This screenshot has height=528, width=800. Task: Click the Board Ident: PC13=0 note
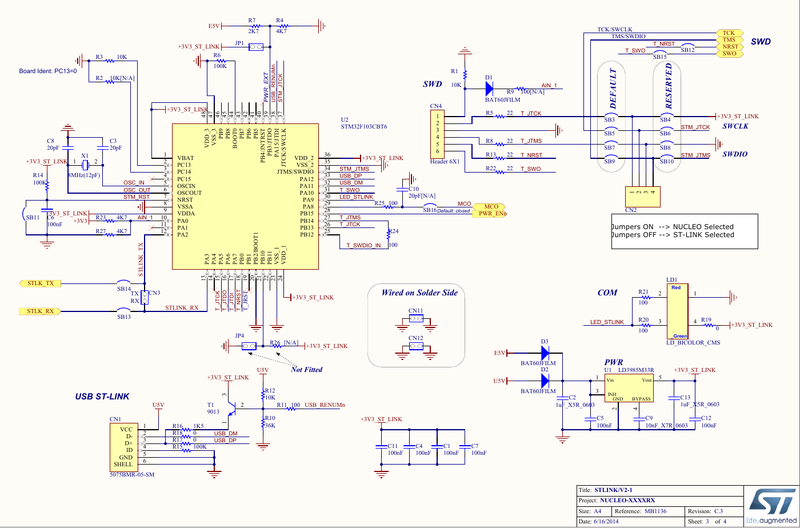(47, 71)
